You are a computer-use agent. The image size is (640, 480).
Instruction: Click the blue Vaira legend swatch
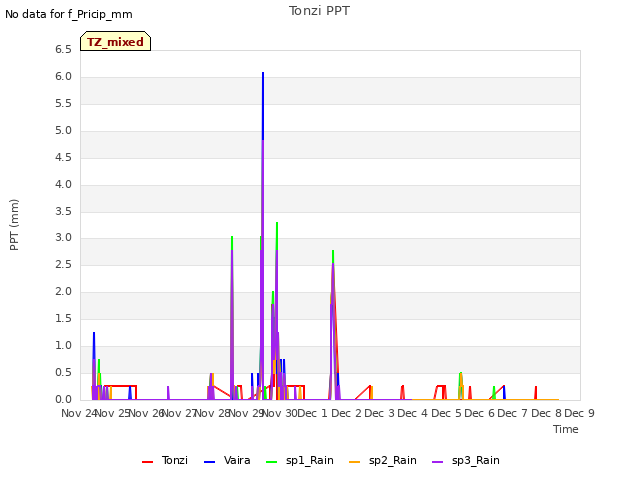point(209,462)
